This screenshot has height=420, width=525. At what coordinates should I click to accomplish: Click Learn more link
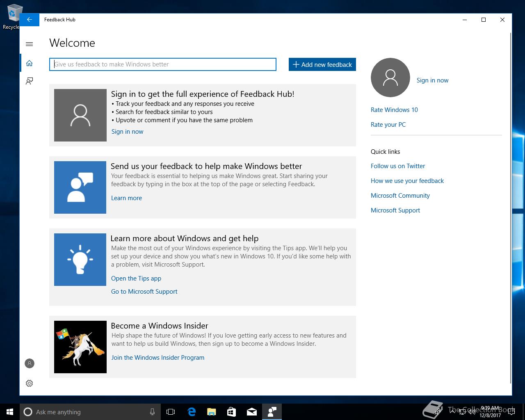126,198
